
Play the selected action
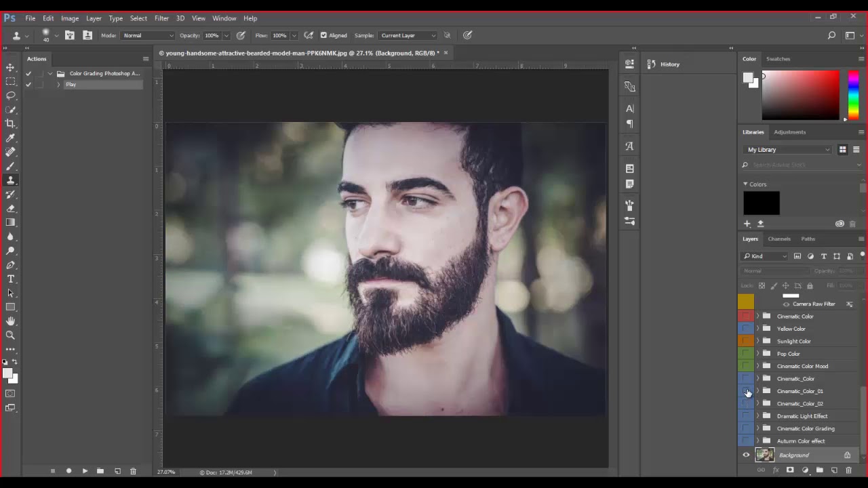click(85, 471)
